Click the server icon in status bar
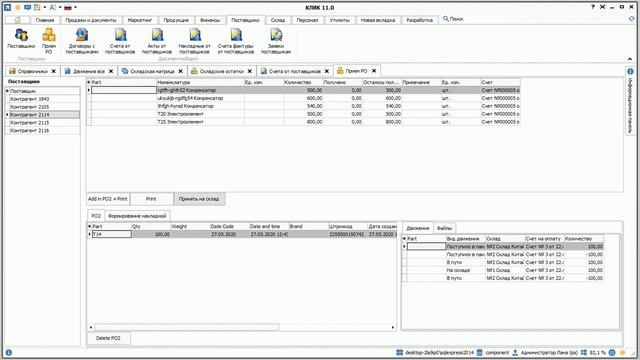640x360 pixels. pos(400,352)
